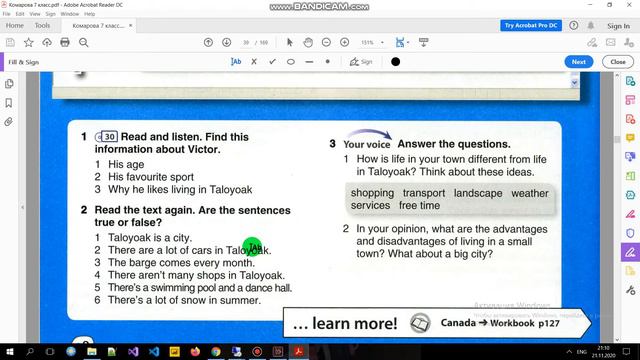Zoom in with the plus circle

point(344,42)
